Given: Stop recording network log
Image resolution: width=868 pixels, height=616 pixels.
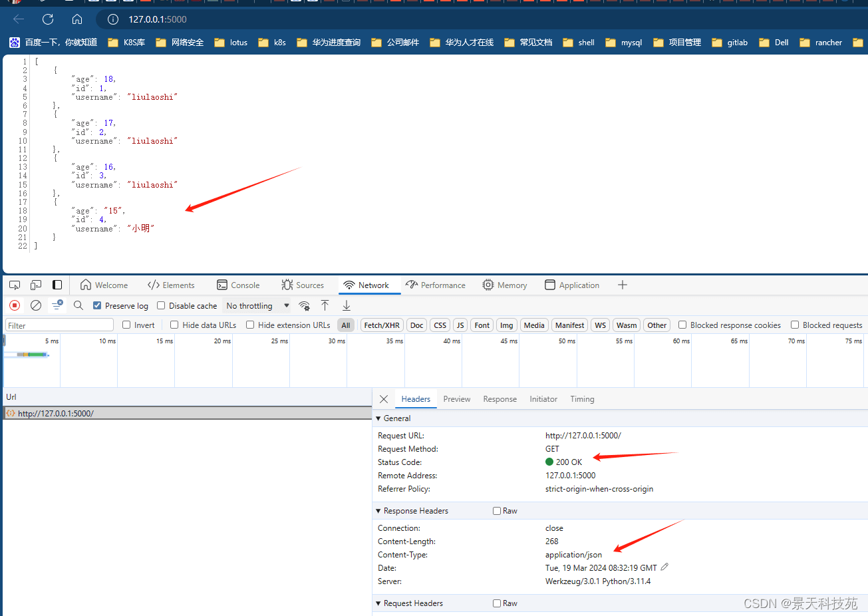Looking at the screenshot, I should coord(15,305).
